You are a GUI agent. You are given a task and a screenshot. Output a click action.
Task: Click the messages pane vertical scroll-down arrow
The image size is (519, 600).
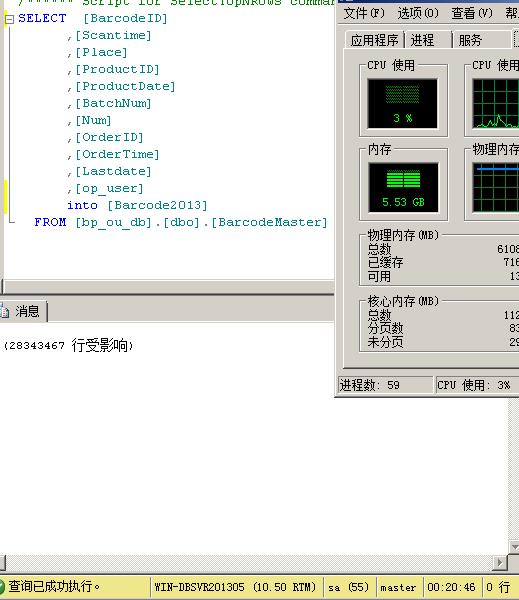click(514, 547)
